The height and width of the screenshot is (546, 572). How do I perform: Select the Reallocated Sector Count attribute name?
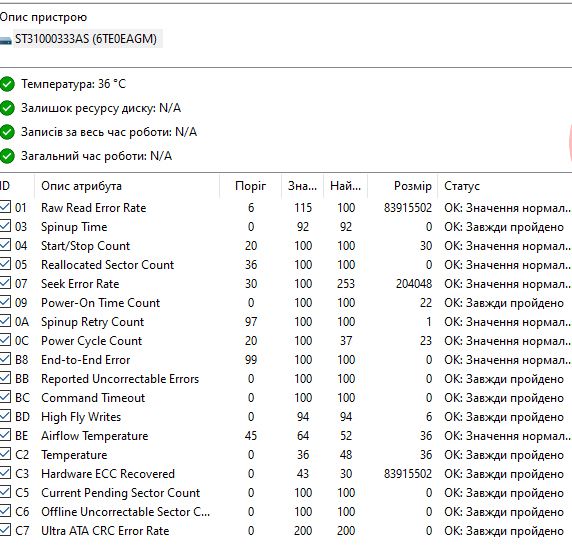pos(108,265)
